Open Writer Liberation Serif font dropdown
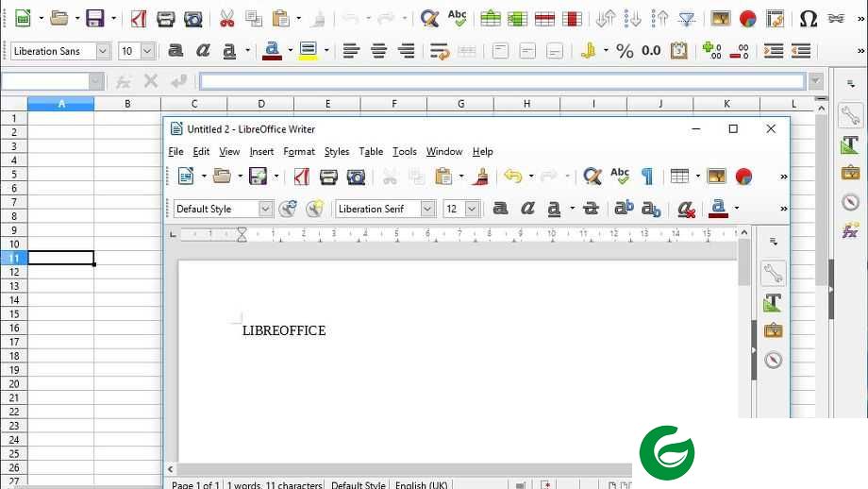 point(427,209)
